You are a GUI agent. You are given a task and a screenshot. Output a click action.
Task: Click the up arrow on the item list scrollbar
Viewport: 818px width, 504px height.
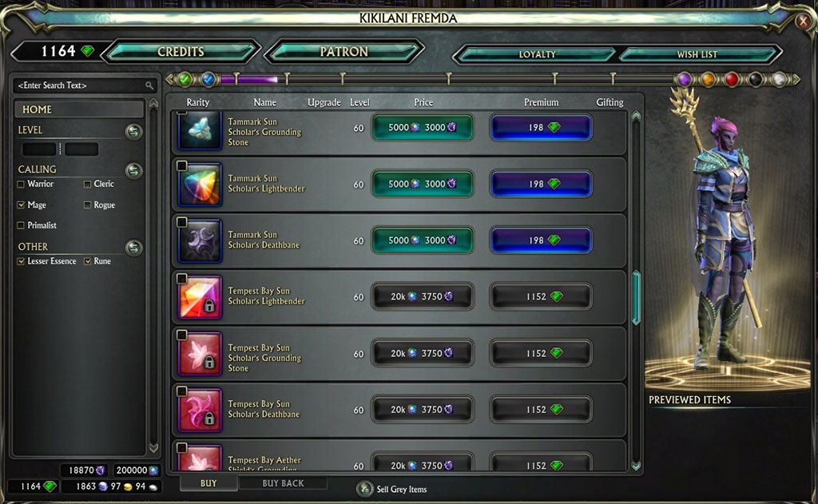click(636, 115)
